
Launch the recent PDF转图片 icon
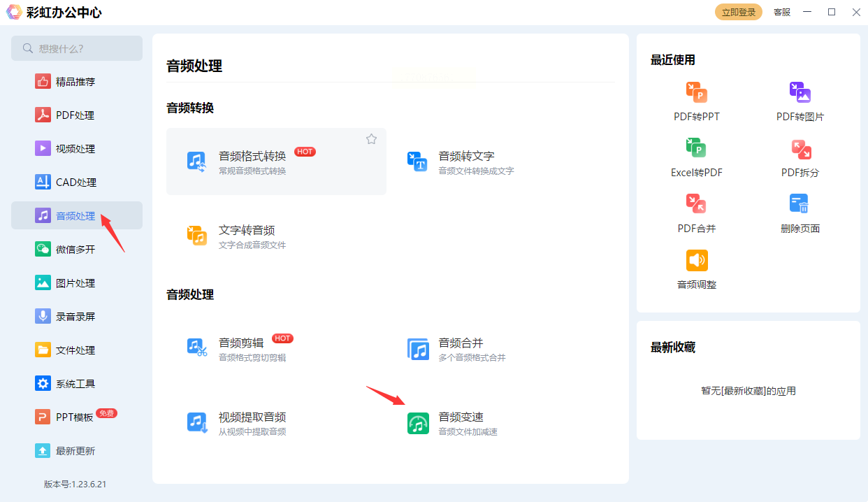tap(800, 92)
